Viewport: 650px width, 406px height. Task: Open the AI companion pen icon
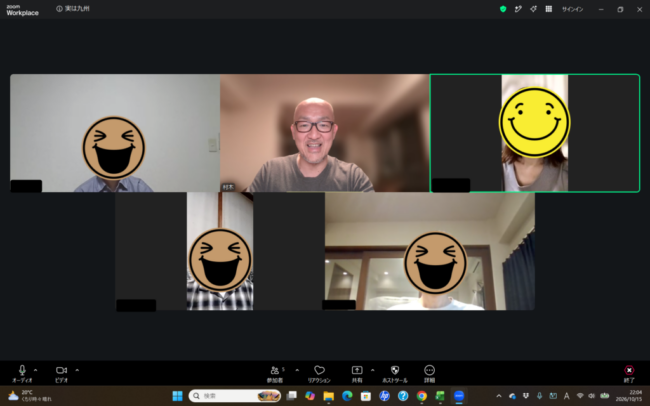pyautogui.click(x=518, y=9)
